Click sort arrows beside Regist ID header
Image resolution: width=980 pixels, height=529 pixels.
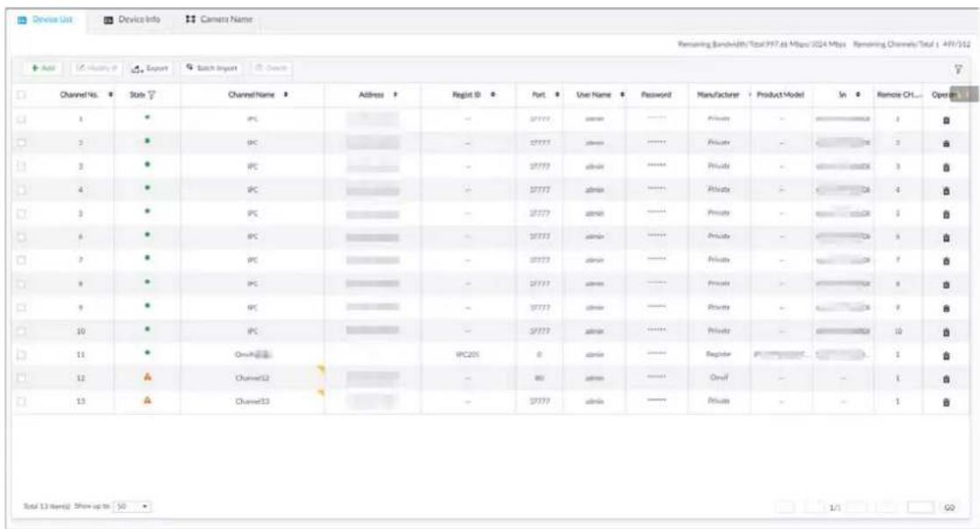(494, 95)
